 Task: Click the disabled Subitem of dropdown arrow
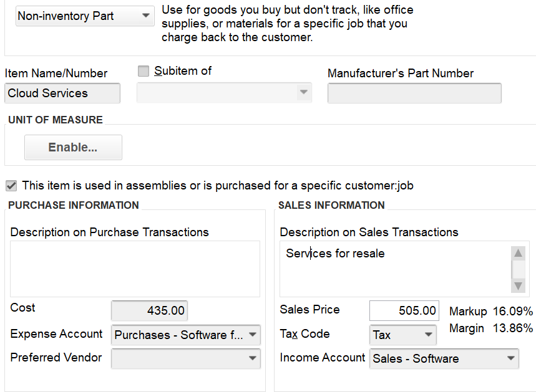(x=303, y=93)
